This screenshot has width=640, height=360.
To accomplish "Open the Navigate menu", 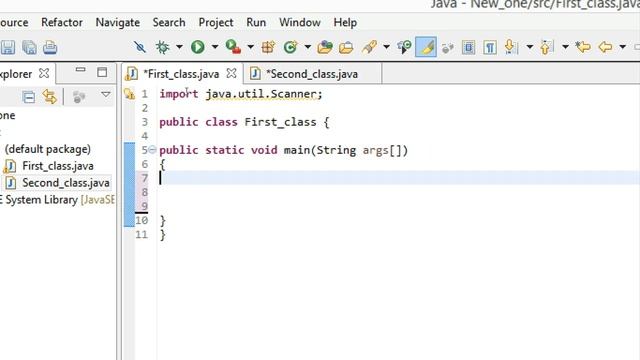I will tap(118, 22).
